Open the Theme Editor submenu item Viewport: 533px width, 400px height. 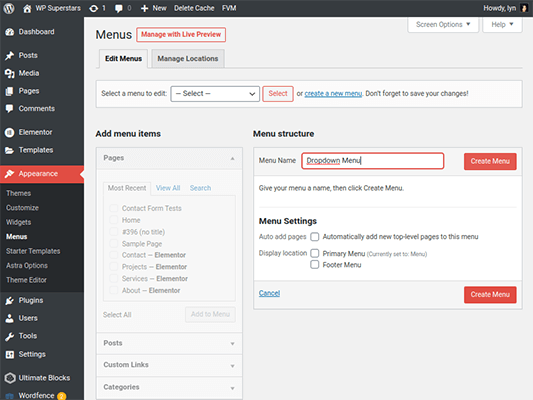(x=26, y=280)
